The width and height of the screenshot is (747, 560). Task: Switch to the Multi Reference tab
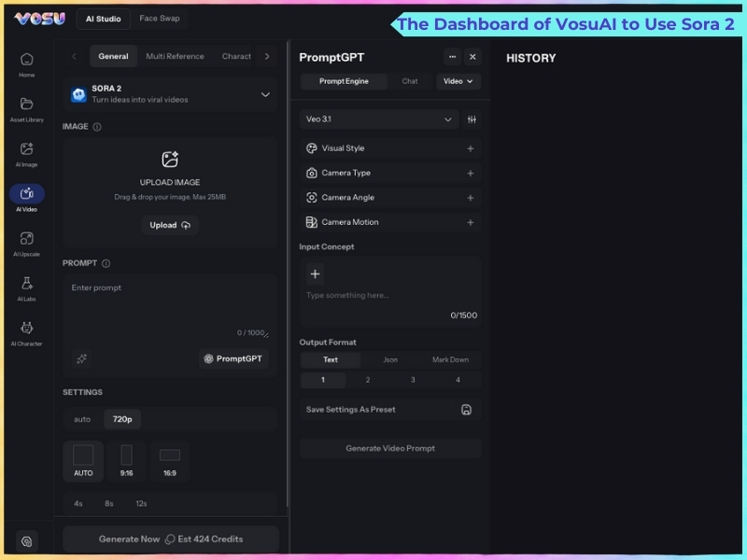coord(175,56)
